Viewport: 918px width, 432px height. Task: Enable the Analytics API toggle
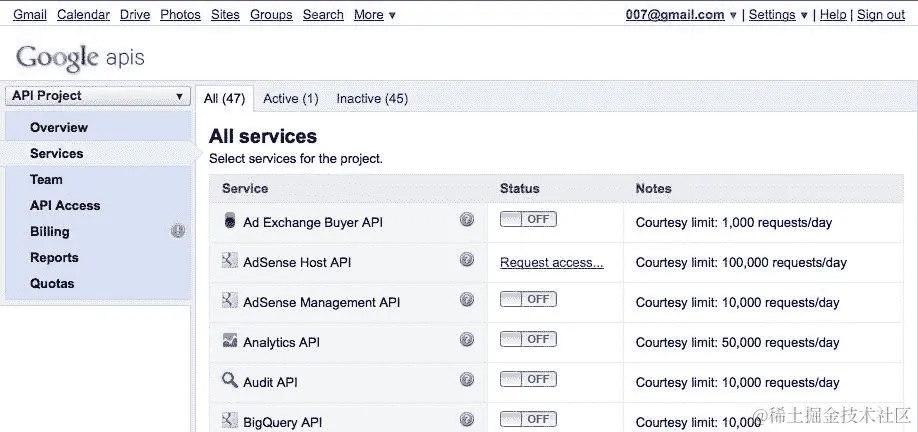coord(528,340)
